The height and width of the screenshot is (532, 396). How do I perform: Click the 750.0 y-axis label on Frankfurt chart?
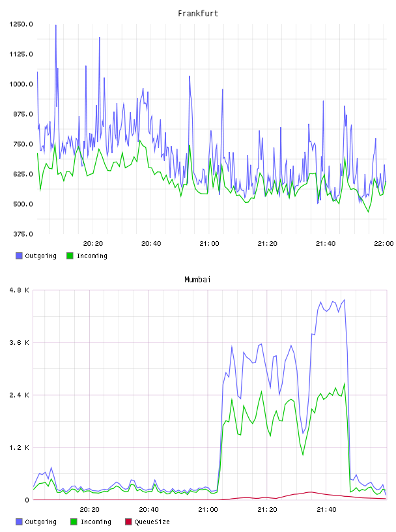23,144
